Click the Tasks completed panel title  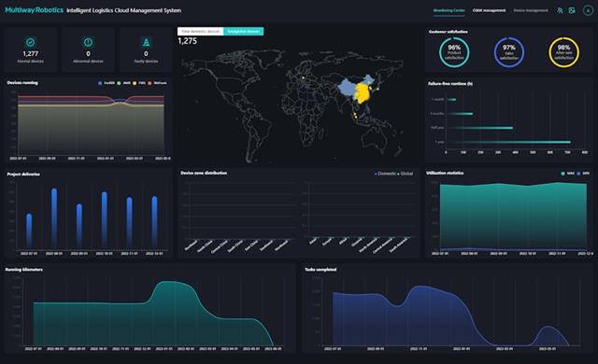(320, 270)
